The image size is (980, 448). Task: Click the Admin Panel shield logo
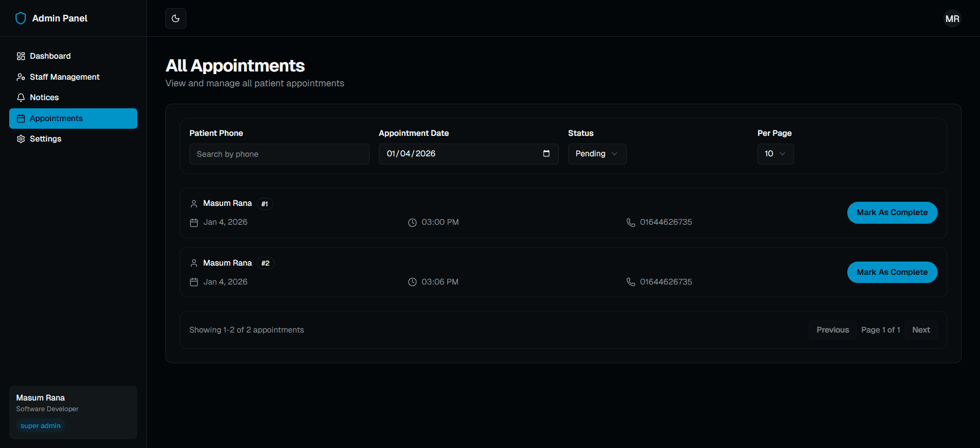tap(20, 18)
